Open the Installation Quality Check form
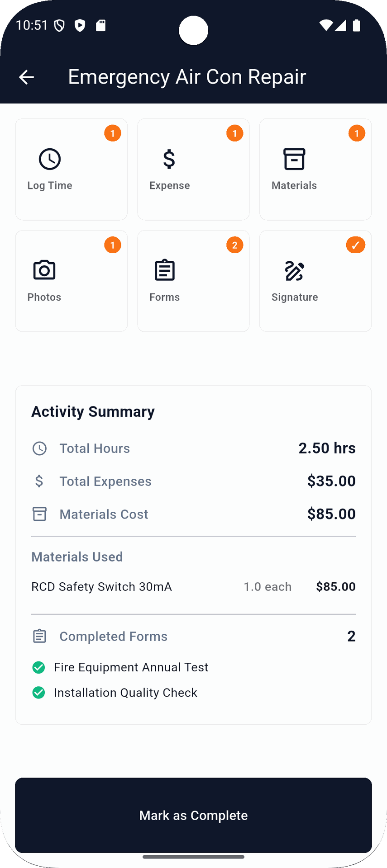Screen dimensions: 387x868 pyautogui.click(x=125, y=693)
